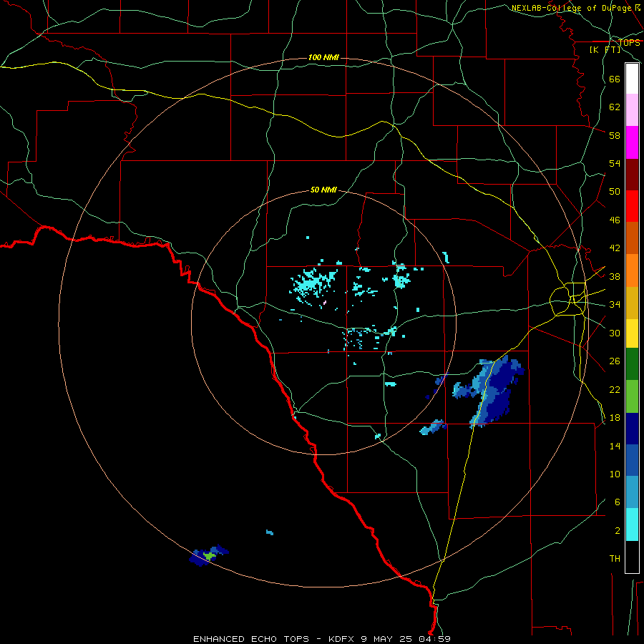The image size is (644, 644).
Task: Click the "6" legend value
Action: [618, 502]
